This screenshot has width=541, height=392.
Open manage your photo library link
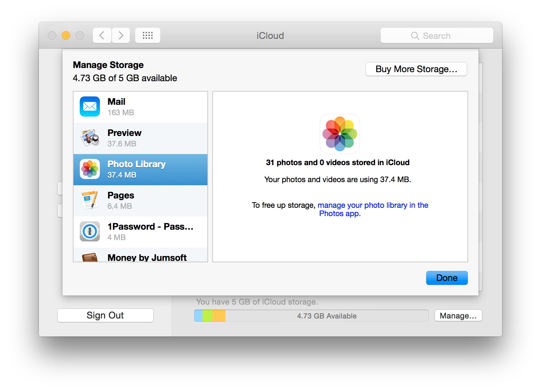pyautogui.click(x=373, y=205)
